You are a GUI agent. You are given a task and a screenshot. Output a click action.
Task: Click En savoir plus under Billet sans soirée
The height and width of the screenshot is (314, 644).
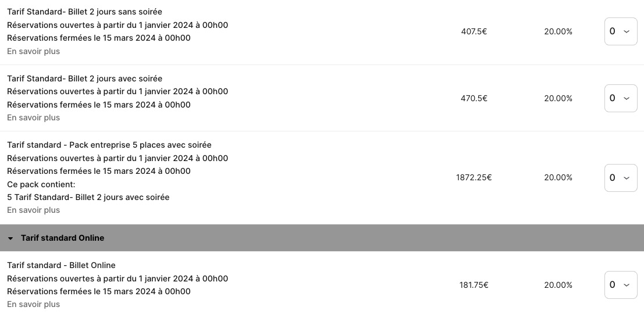[x=33, y=51]
